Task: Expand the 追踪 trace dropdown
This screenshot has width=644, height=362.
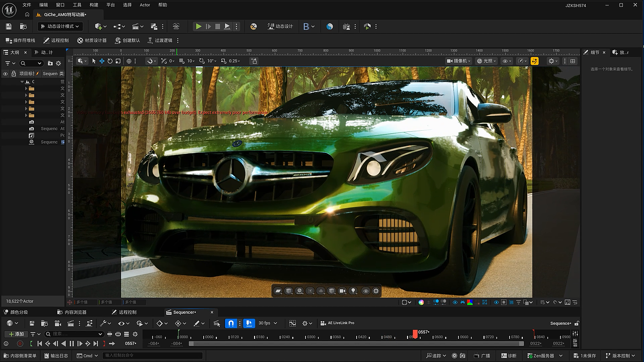Action: (435, 355)
